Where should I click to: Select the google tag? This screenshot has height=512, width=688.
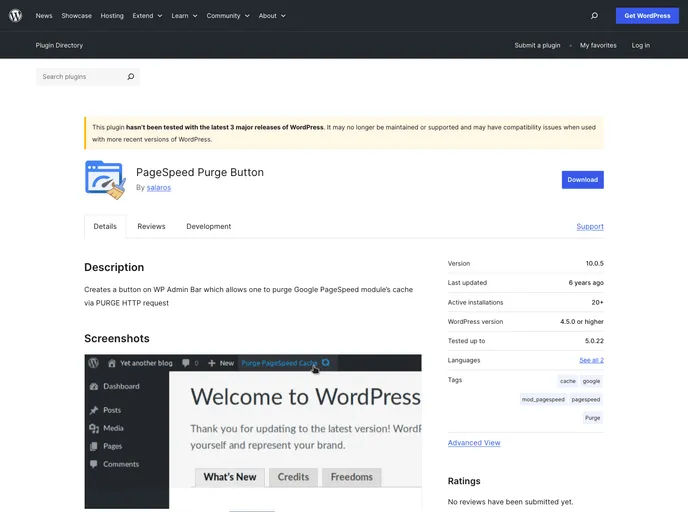point(591,381)
